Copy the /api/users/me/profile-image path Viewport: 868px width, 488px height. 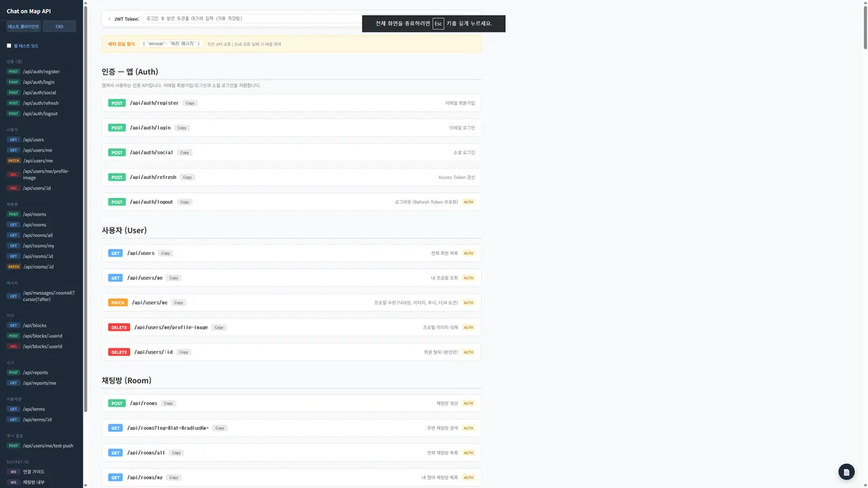point(219,327)
